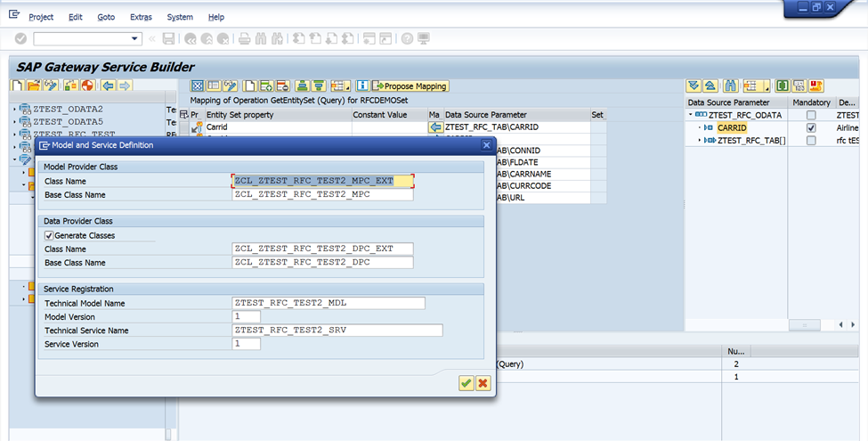
Task: Toggle the Mandatory checkbox for ZTEST_RFC_TAB[]
Action: click(811, 141)
